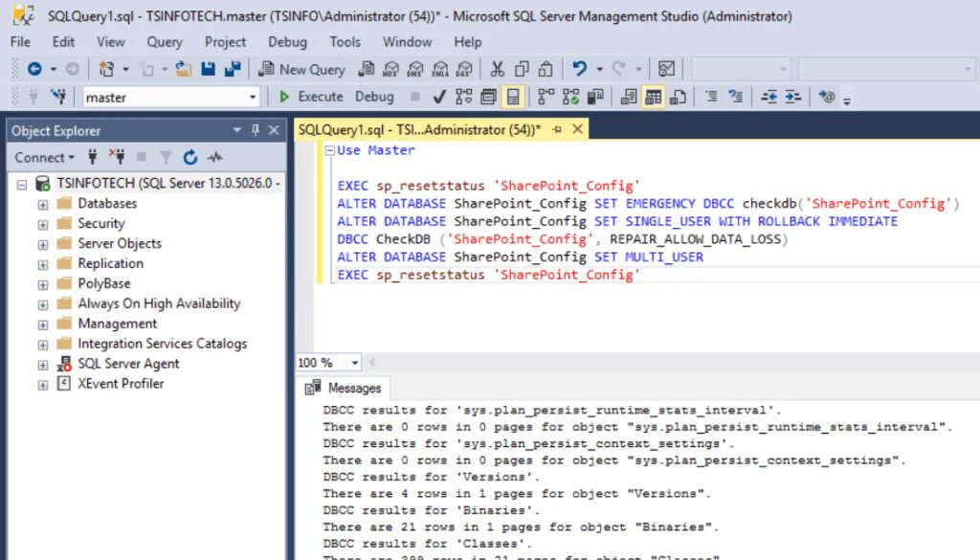The width and height of the screenshot is (980, 560).
Task: Close the Object Explorer panel
Action: (274, 130)
